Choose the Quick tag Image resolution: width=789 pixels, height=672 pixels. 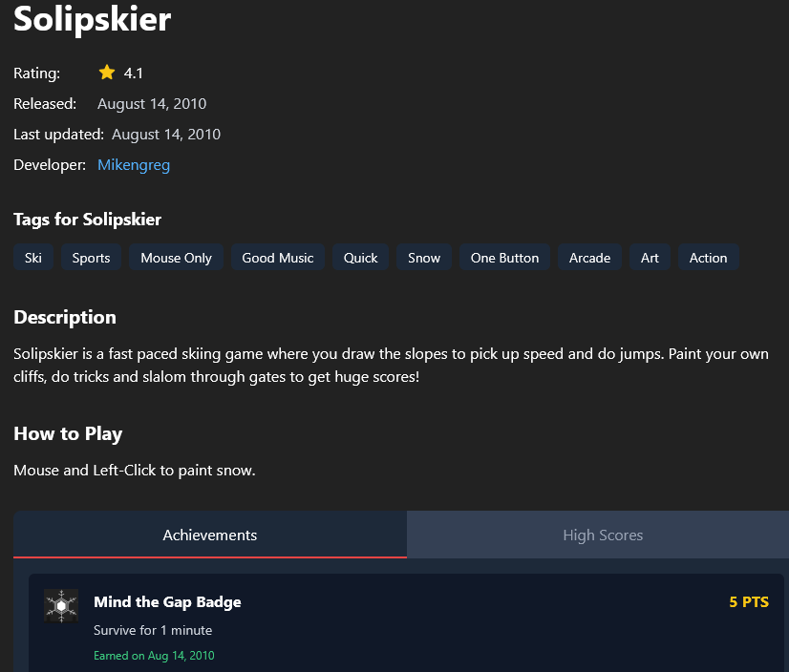[x=361, y=258]
